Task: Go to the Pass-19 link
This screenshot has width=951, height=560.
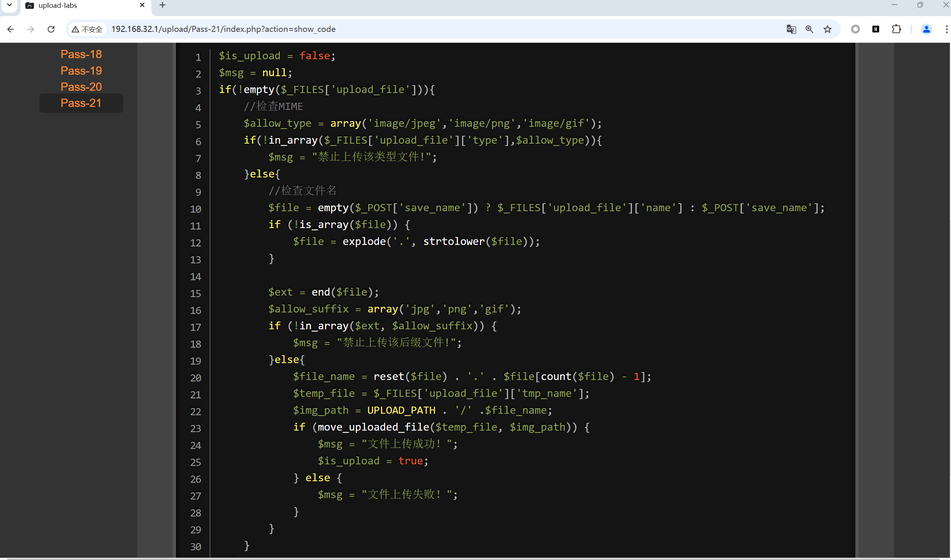Action: [81, 71]
